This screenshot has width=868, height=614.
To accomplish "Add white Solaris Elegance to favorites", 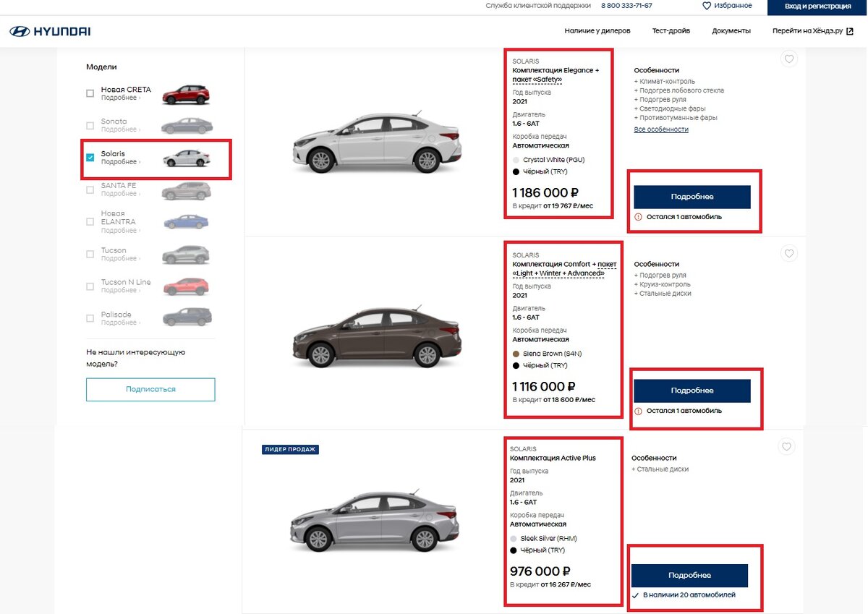I will [x=789, y=59].
